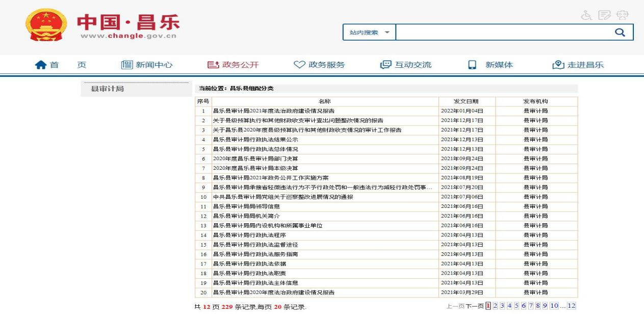Go to the 互动交流 section
Screen dimensions: 644x318
(406, 65)
